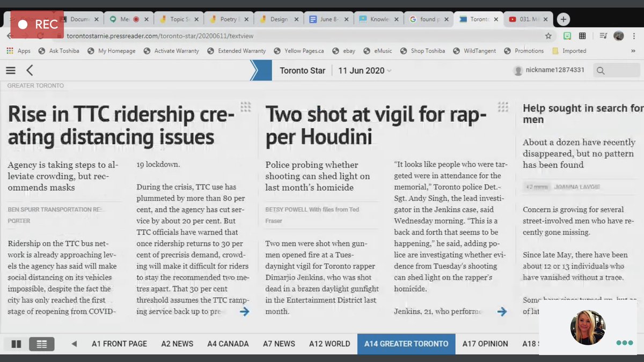Open the Activate Warranty bookmark

click(171, 51)
